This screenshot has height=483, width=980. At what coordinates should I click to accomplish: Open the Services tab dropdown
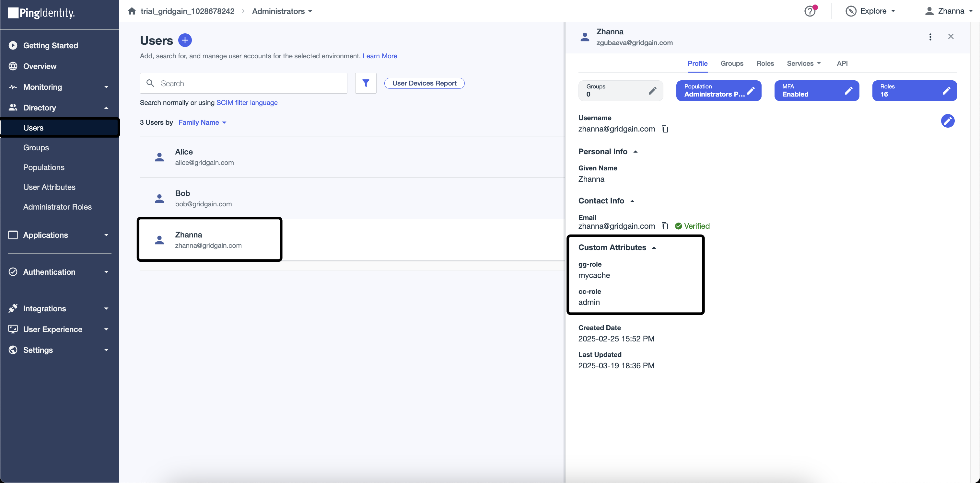pos(804,63)
